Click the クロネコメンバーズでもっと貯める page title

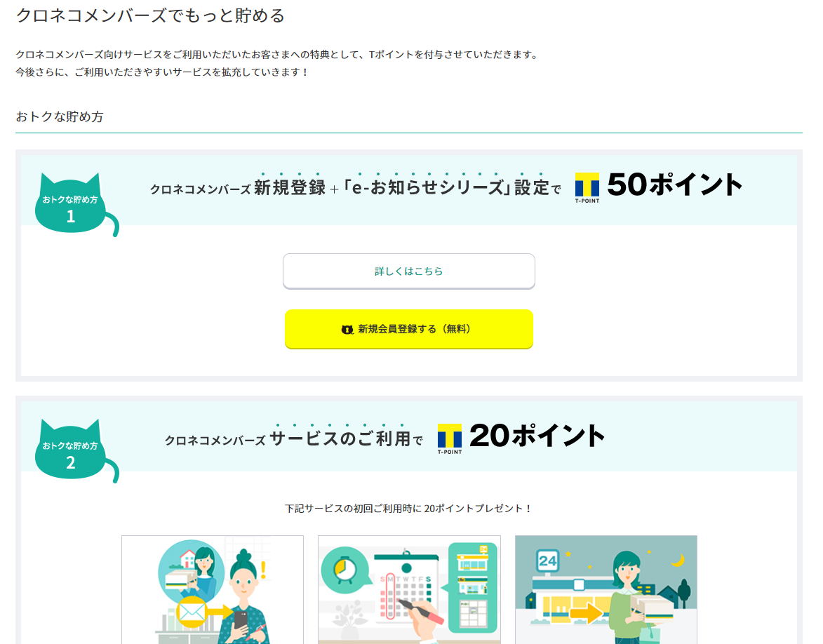click(150, 15)
